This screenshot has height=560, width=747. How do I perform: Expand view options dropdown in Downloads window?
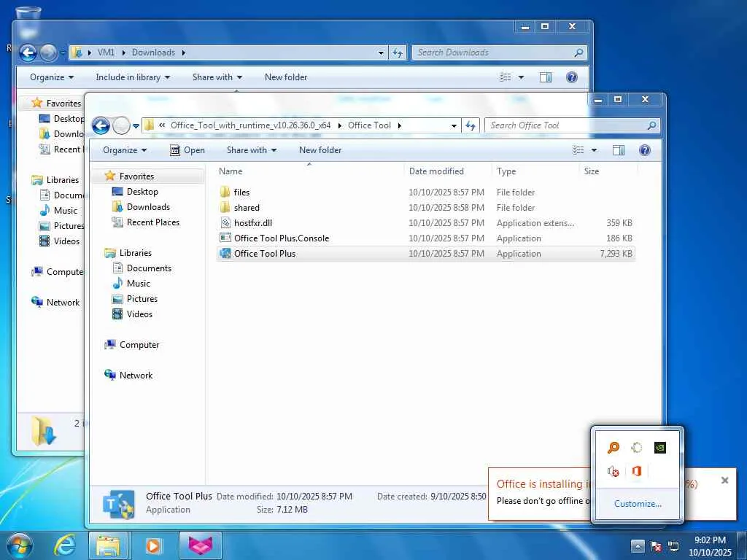tap(521, 77)
